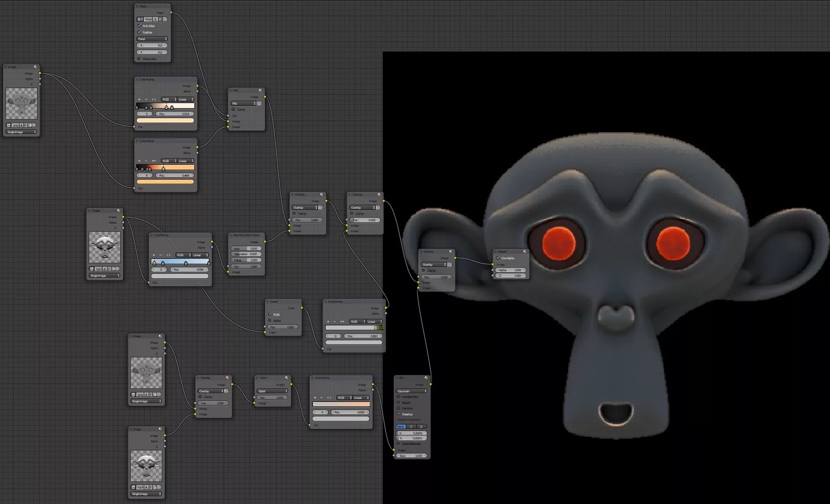Remove a stop on the ColorRamp with Pos 0.850
This screenshot has width=830, height=504.
tap(335, 322)
